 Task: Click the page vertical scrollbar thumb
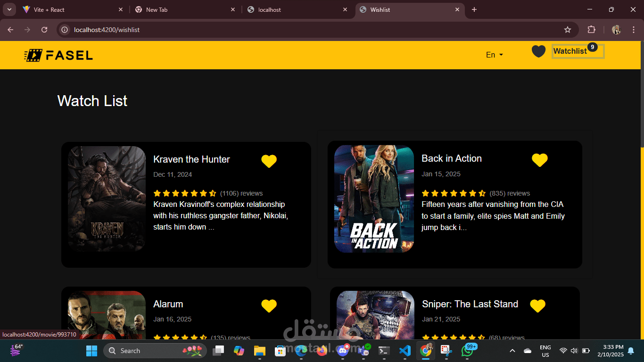642,94
